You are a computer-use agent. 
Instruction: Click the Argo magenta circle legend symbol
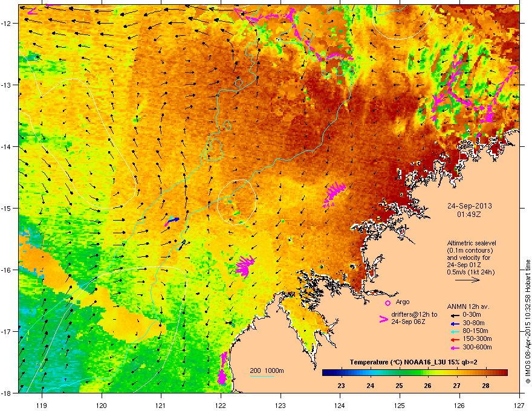click(388, 303)
